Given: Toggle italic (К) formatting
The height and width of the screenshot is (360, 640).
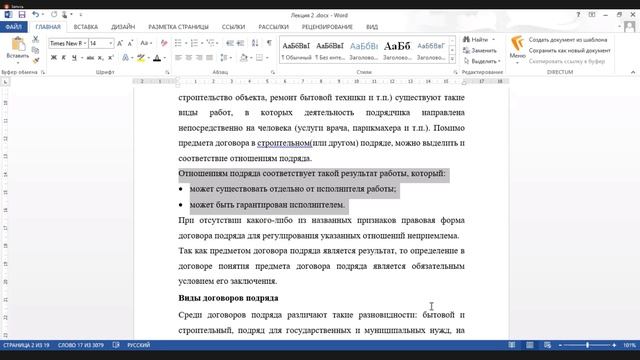Looking at the screenshot, I should pyautogui.click(x=64, y=58).
